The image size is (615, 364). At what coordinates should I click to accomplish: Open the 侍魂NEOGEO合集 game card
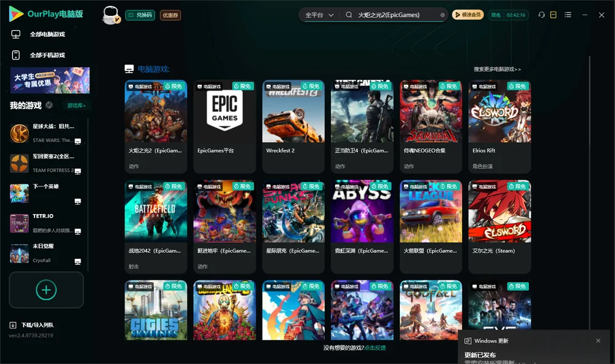click(430, 126)
